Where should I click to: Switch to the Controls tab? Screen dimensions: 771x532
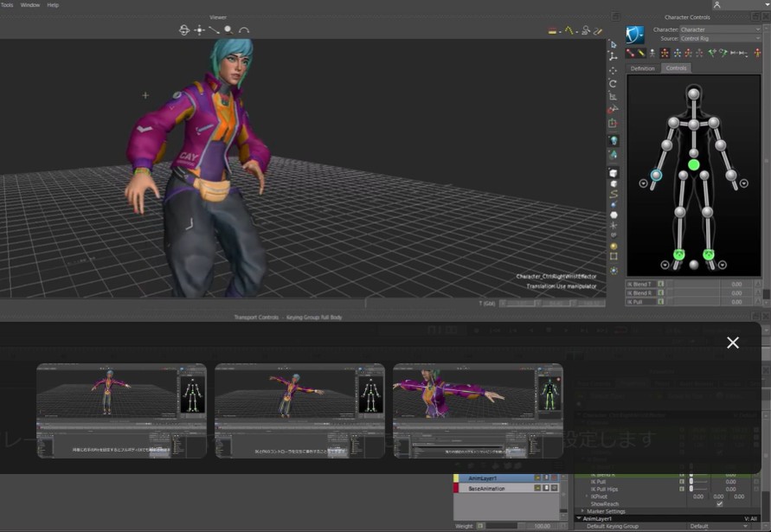[676, 68]
